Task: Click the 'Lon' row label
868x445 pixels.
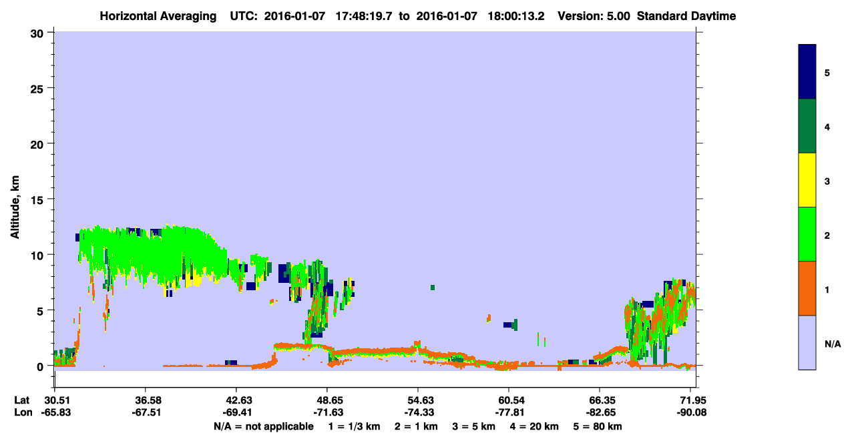Action: click(x=22, y=412)
